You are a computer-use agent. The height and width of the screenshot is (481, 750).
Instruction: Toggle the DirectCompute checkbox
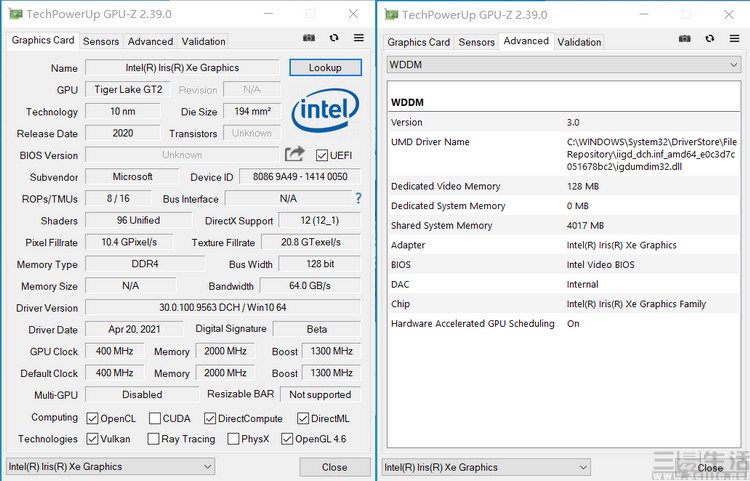point(210,418)
